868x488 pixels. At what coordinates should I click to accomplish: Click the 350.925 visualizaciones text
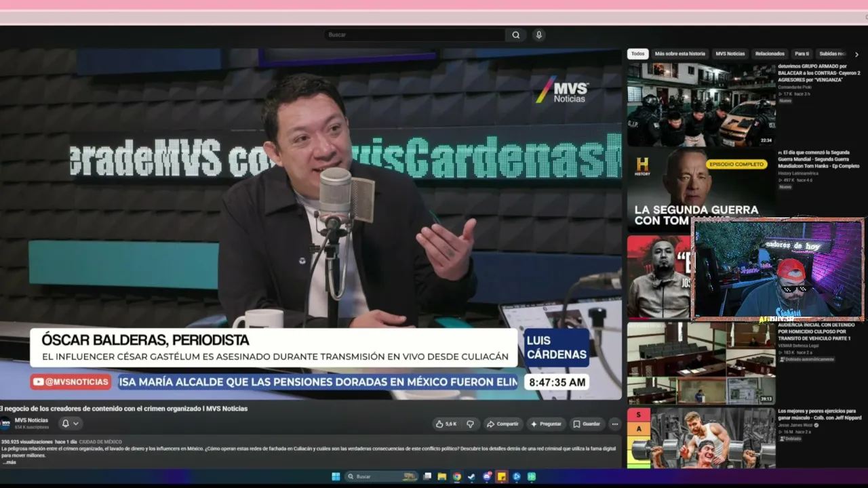[26, 442]
